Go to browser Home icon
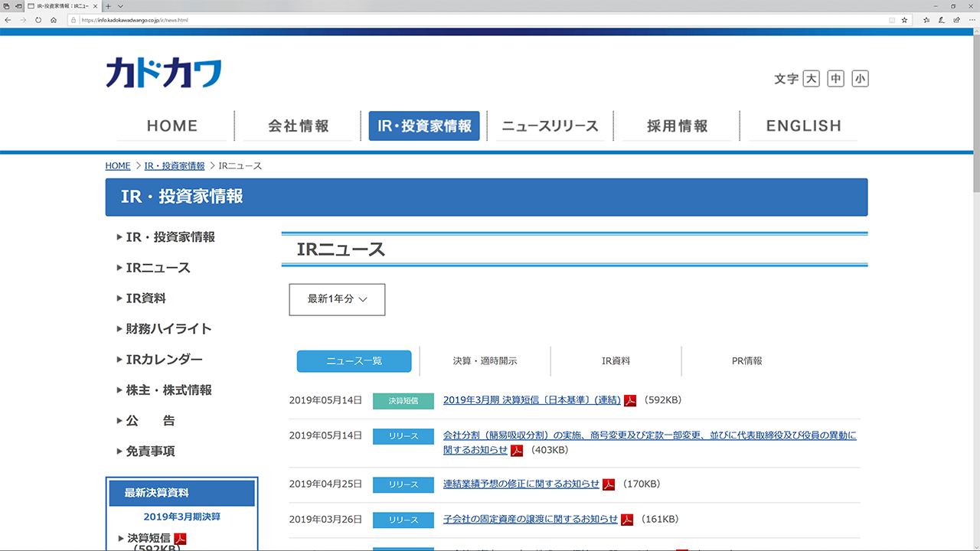Image resolution: width=980 pixels, height=551 pixels. 54,20
